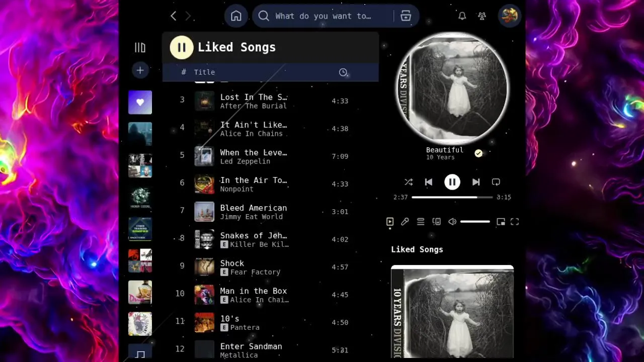
Task: Open the miniplayer icon
Action: 501,222
